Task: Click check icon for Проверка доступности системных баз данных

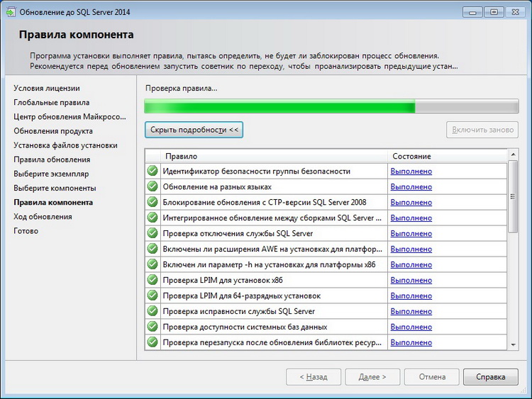Action: point(153,327)
